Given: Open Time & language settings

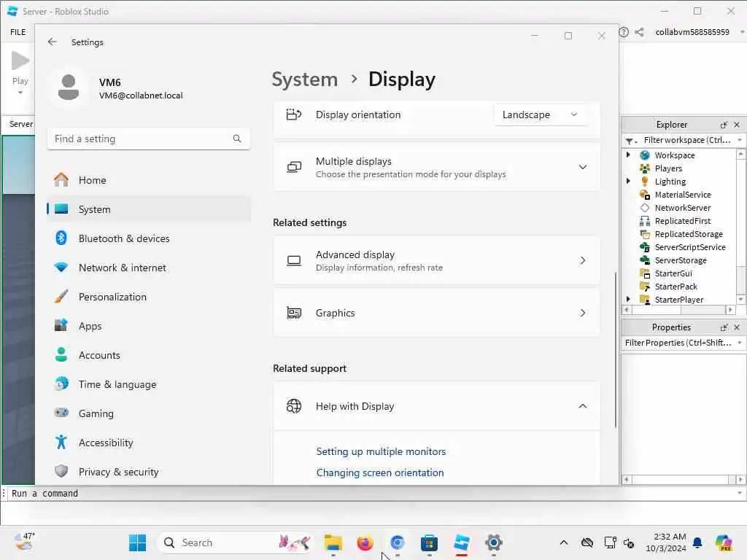Looking at the screenshot, I should (149, 384).
